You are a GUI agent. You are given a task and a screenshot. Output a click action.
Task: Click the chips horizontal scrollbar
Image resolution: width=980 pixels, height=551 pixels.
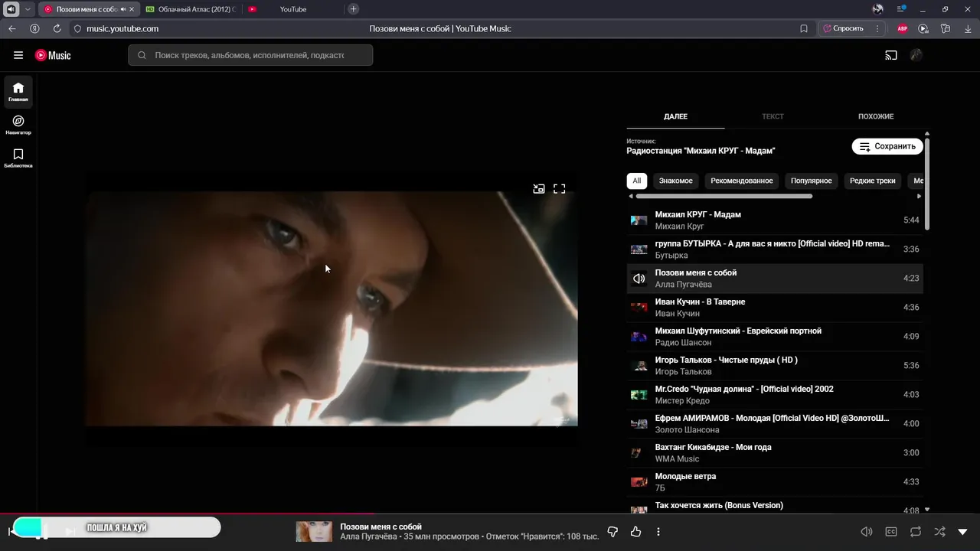[x=724, y=197]
